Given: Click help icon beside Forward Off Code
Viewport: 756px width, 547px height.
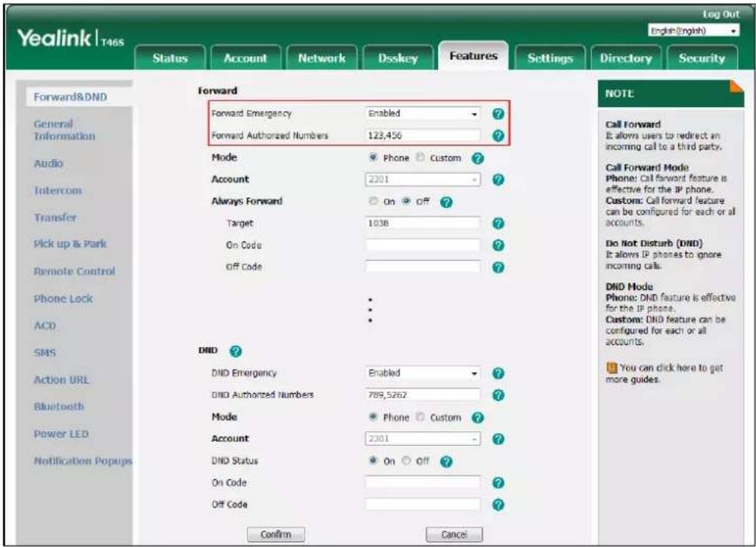Looking at the screenshot, I should coord(498,268).
